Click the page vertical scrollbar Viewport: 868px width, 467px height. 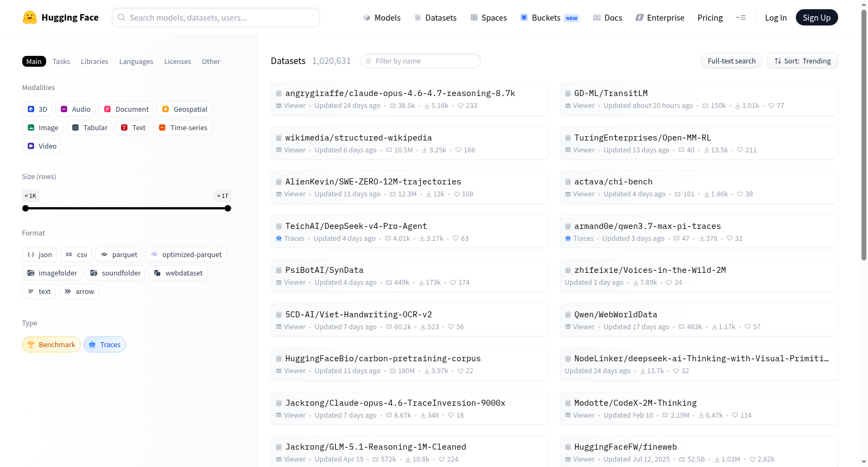pyautogui.click(x=864, y=135)
